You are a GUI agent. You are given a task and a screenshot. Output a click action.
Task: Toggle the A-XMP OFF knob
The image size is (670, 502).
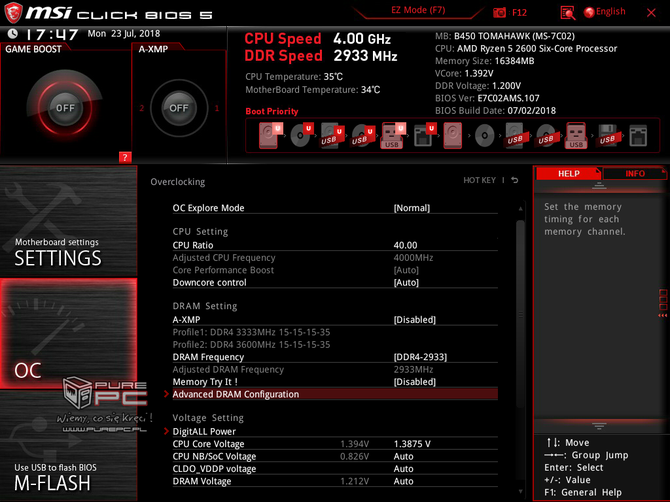pyautogui.click(x=179, y=108)
